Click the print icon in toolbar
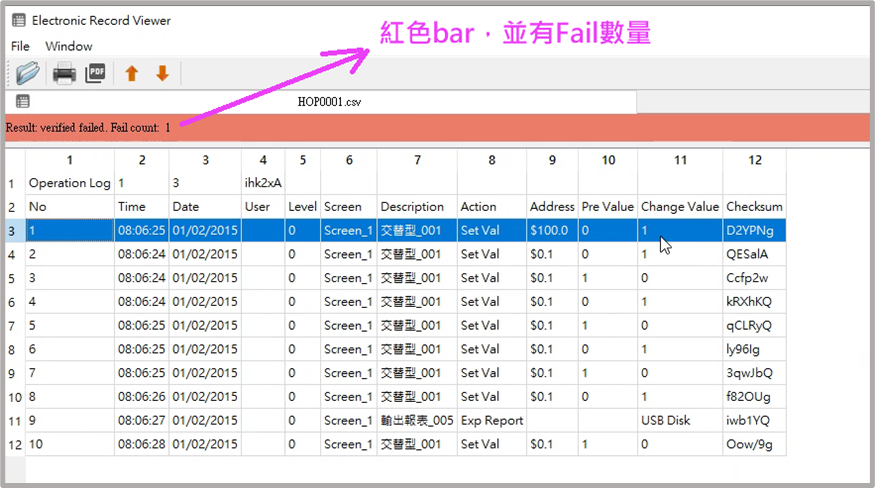Image resolution: width=875 pixels, height=488 pixels. point(64,73)
